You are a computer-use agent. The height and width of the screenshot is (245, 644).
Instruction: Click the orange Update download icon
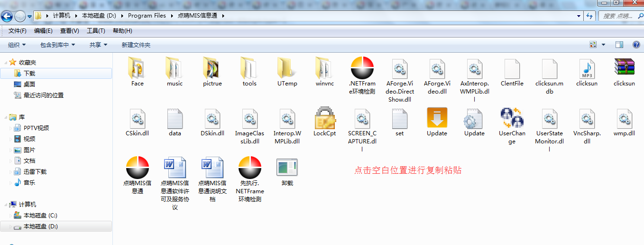pos(437,118)
